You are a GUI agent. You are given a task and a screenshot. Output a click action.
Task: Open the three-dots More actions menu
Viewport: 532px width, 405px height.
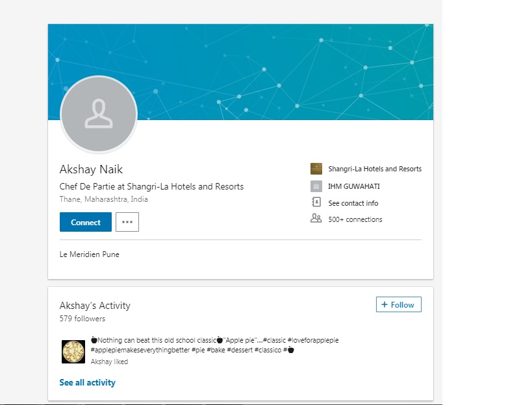(127, 222)
